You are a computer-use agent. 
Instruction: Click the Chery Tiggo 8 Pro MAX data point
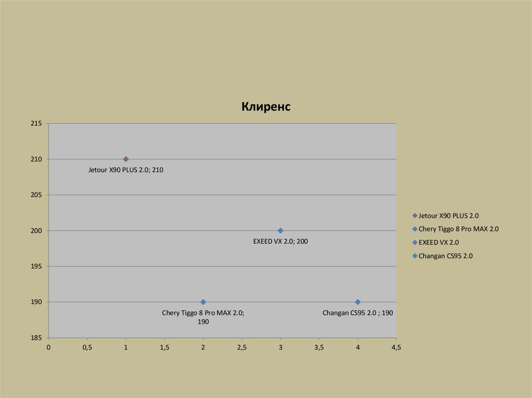(x=203, y=302)
